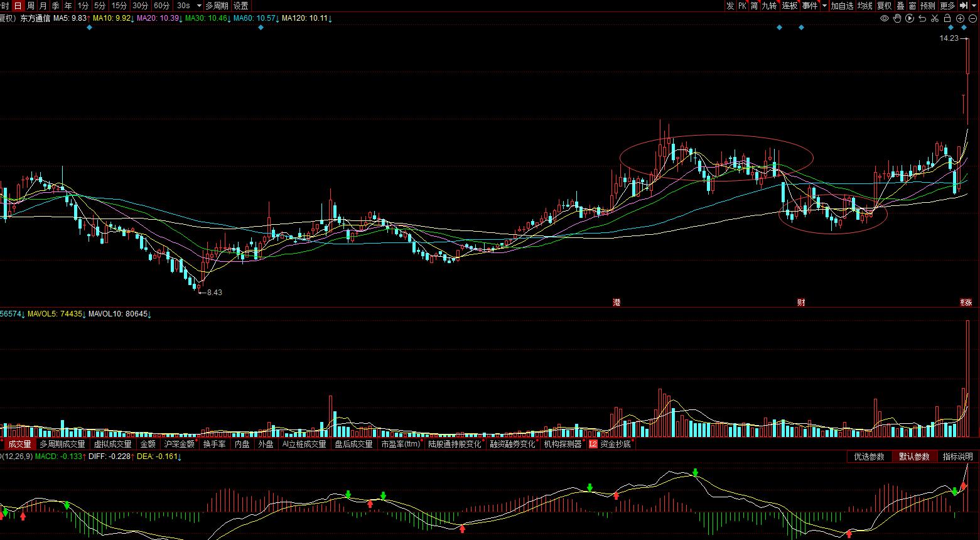Click the 指标说明 indicator description button
This screenshot has height=540, width=980.
(957, 456)
